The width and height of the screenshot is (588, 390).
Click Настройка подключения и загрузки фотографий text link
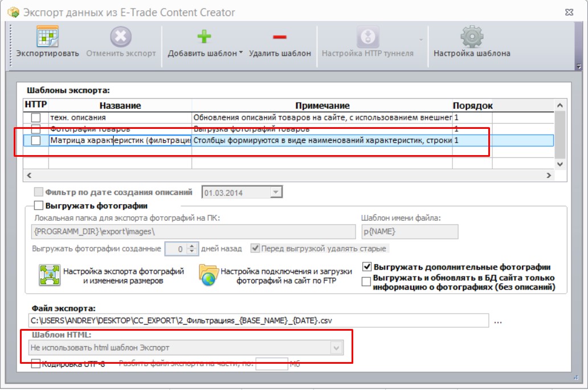tap(286, 276)
